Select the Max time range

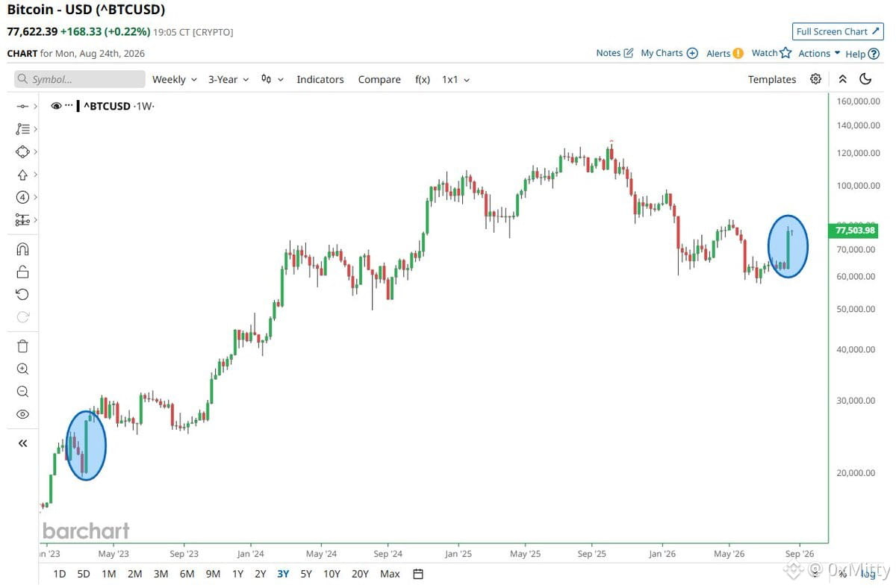[390, 574]
